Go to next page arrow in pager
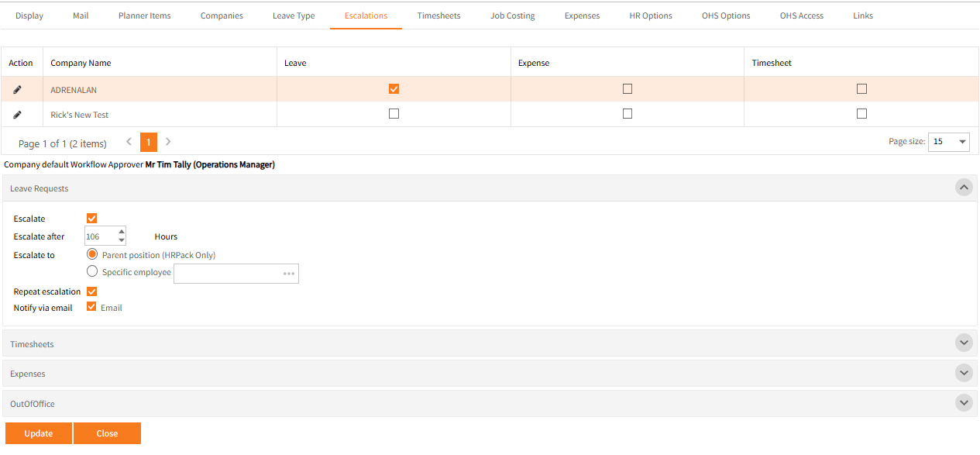This screenshot has width=980, height=455. coord(168,142)
